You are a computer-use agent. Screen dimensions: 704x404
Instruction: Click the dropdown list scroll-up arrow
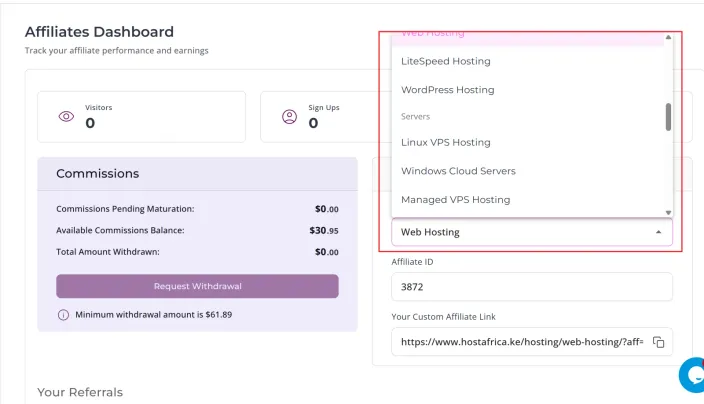point(668,37)
